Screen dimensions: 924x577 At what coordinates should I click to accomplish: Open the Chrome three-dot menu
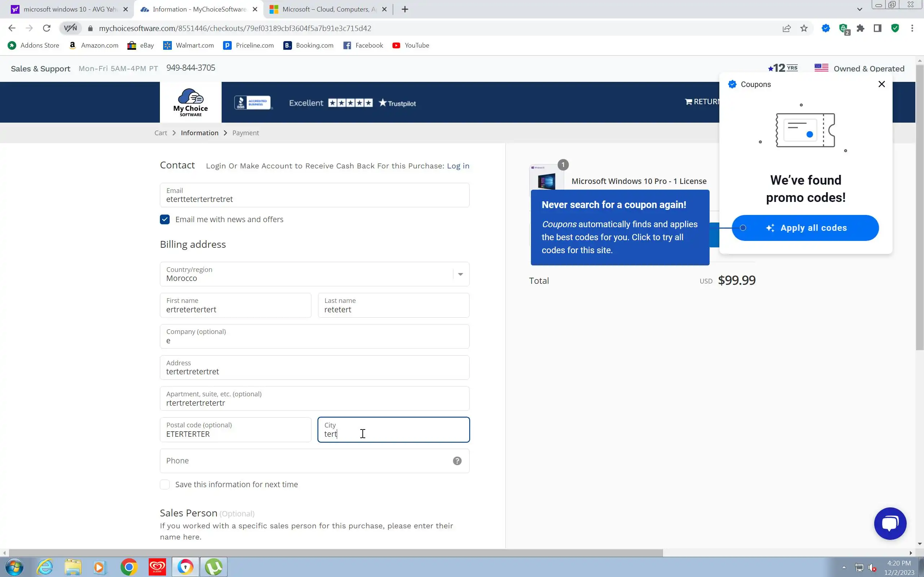[x=912, y=28]
